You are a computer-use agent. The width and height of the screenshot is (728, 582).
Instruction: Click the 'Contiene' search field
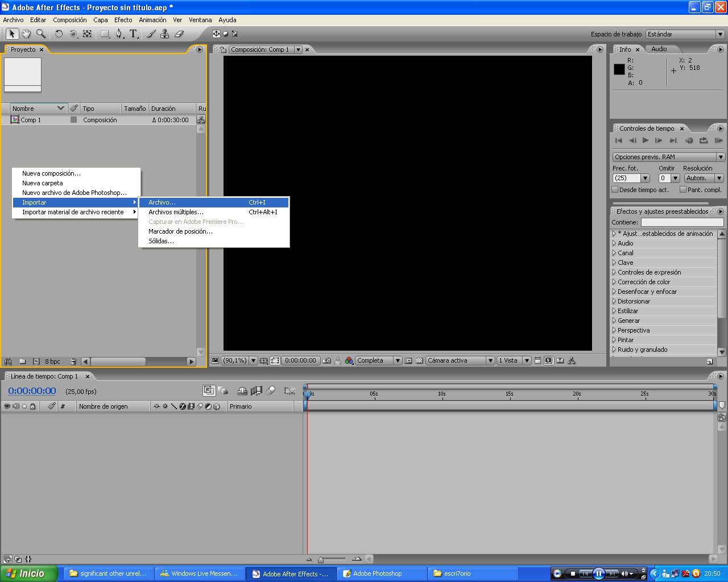click(682, 222)
